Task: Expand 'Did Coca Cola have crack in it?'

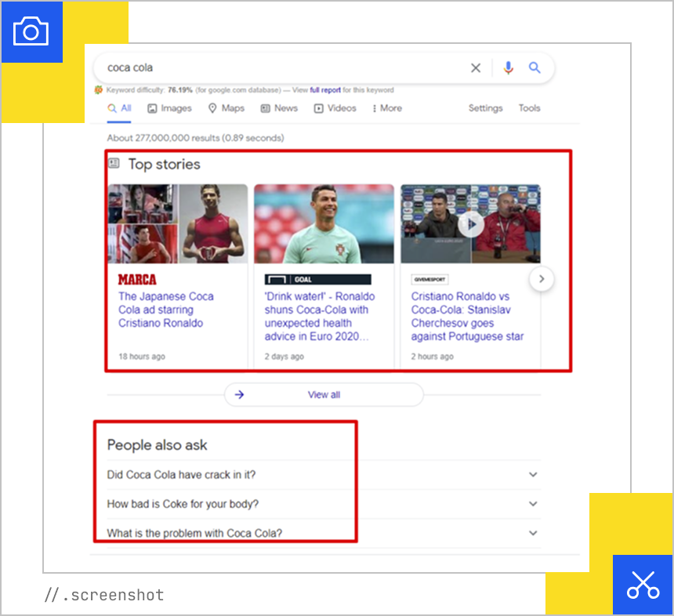Action: click(x=533, y=475)
